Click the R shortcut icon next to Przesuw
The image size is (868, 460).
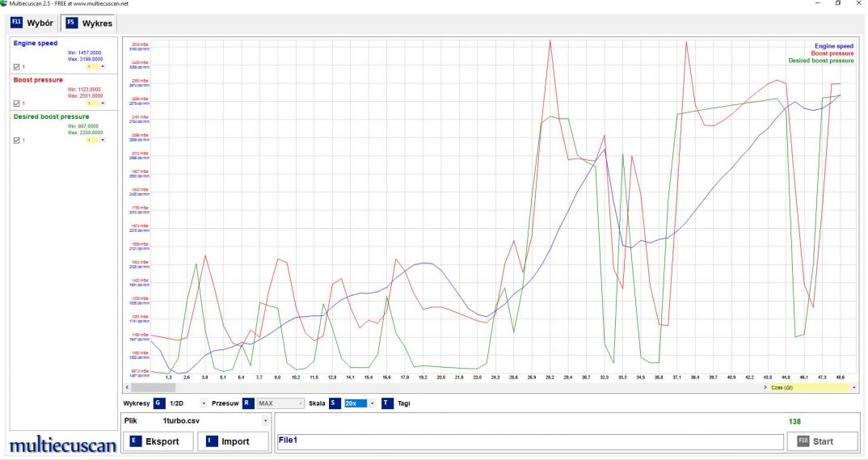[248, 403]
